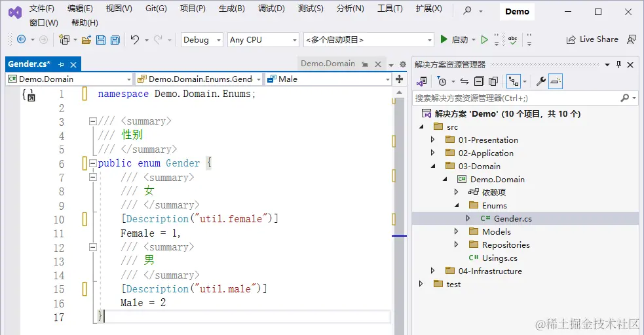Collapse the enum Gender code block

93,164
